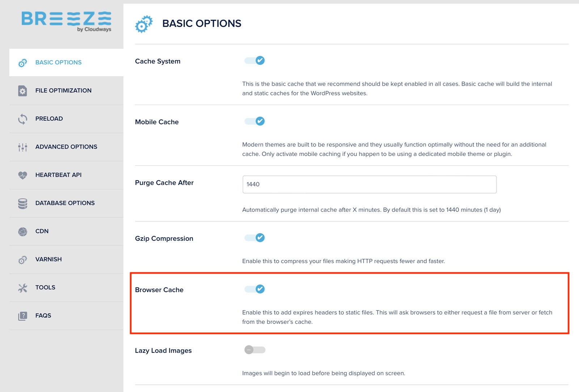The image size is (579, 392).
Task: Click the Browser Cache label
Action: tap(159, 290)
